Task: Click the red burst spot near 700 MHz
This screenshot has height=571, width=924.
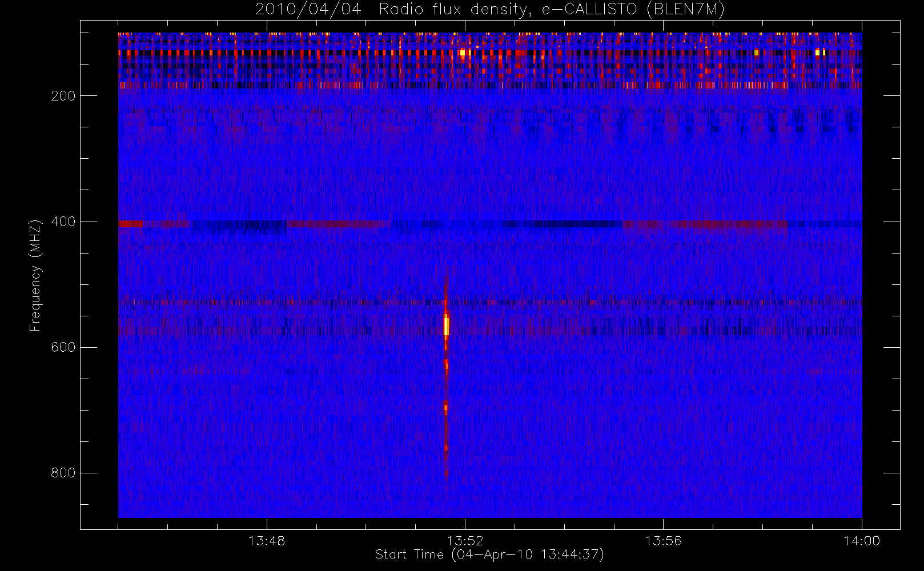Action: click(446, 407)
